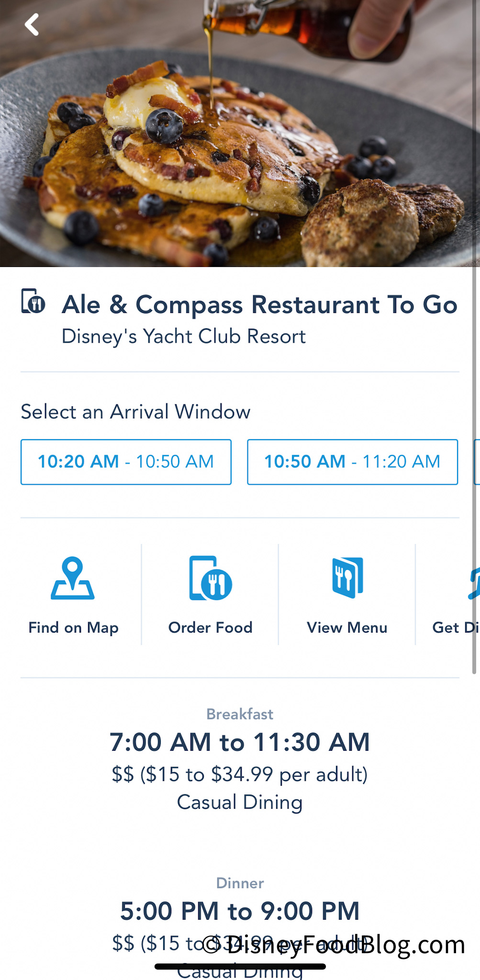Tap the third arrival window at the edge
The image size is (480, 980).
tap(477, 462)
